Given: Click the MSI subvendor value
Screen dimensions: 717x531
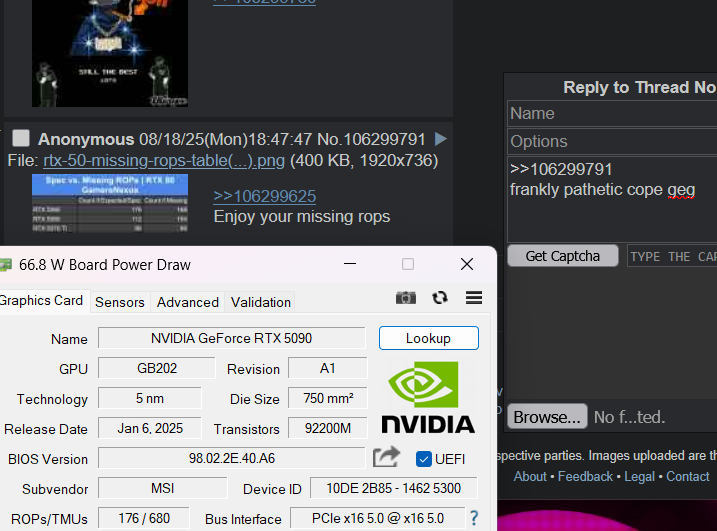Looking at the screenshot, I should tap(162, 488).
